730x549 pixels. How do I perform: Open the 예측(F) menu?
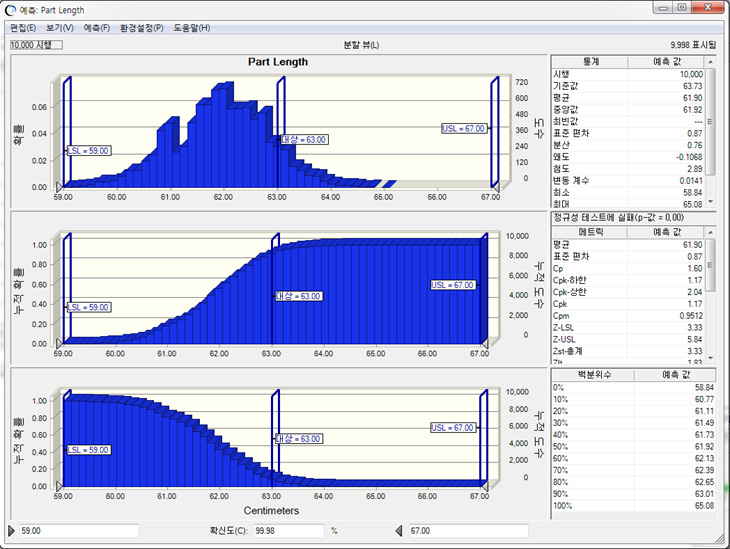click(x=96, y=28)
